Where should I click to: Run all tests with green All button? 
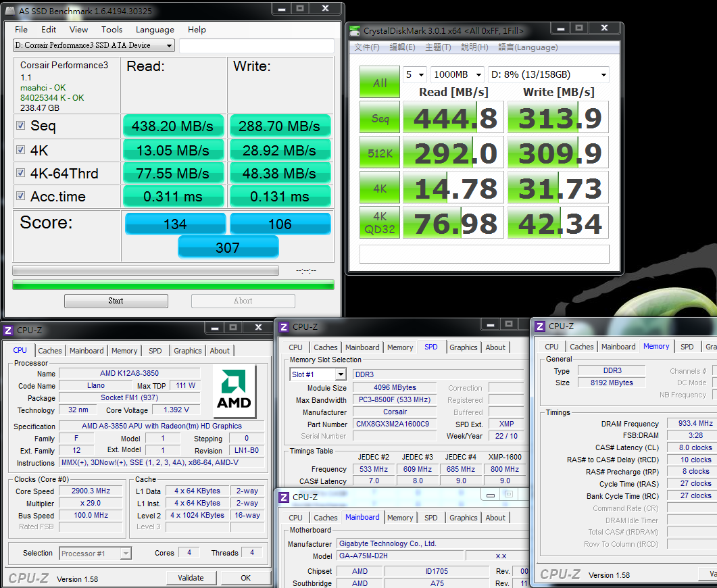click(380, 82)
